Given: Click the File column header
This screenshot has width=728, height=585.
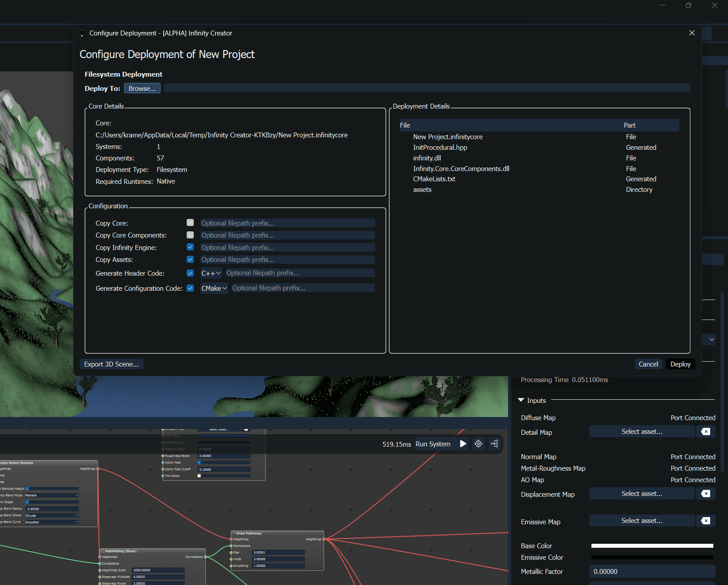Looking at the screenshot, I should pyautogui.click(x=405, y=125).
